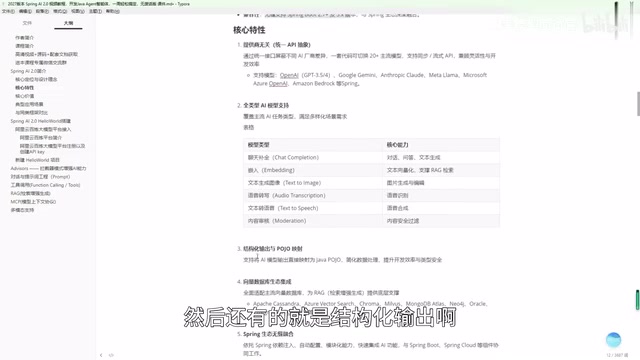
Task: Open the 格式 menu in menu bar
Action: tap(60, 11)
